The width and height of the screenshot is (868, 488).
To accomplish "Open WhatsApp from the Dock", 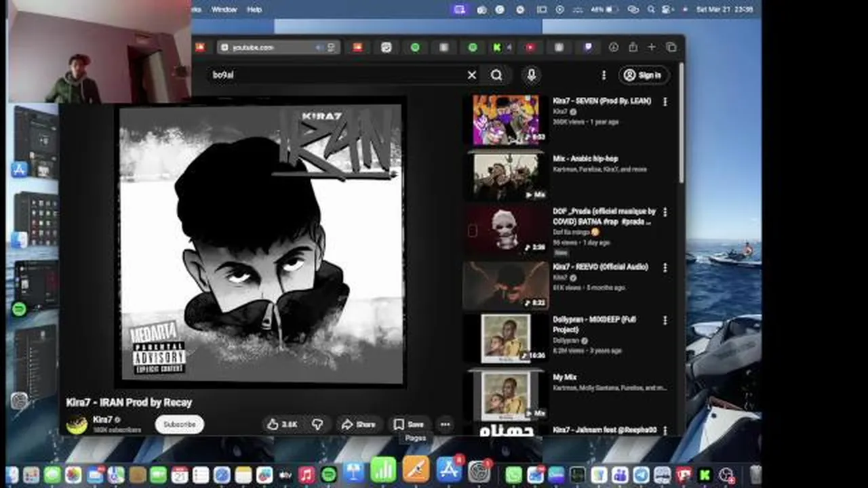I will pyautogui.click(x=513, y=475).
